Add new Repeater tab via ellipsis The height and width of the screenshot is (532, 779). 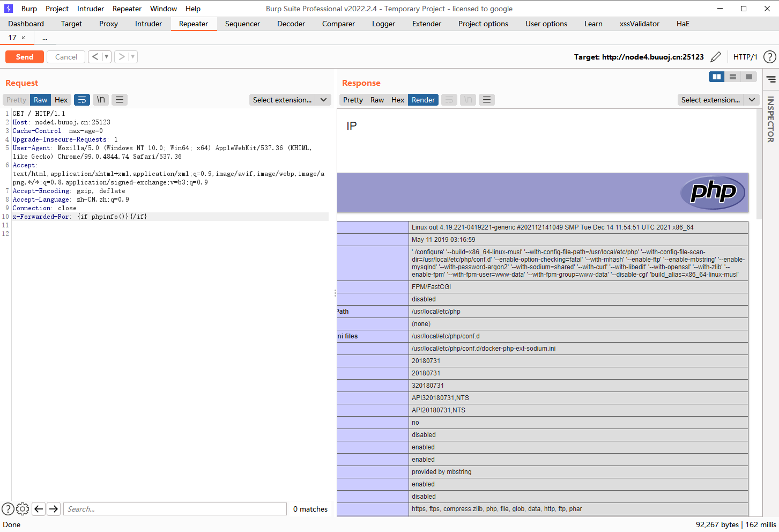pos(45,38)
